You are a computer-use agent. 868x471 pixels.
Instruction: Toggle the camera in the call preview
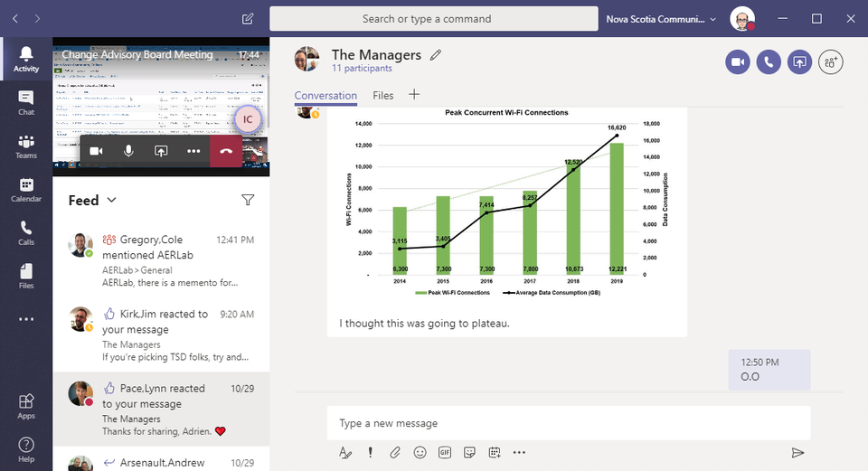(x=96, y=151)
